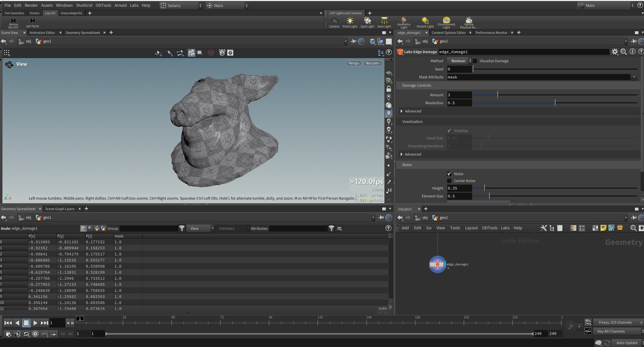Open the Arnold menu

tap(120, 5)
